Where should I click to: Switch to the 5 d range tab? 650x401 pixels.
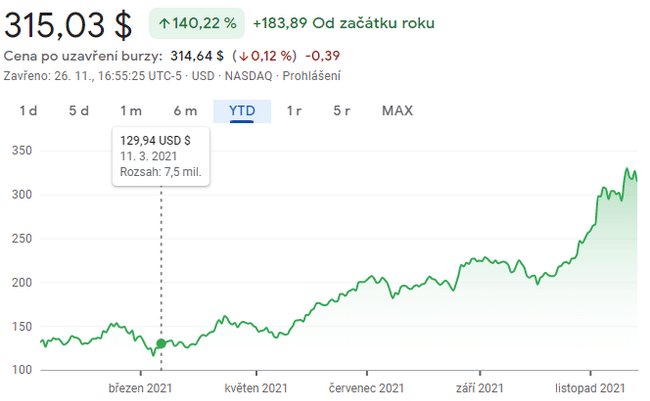(79, 111)
